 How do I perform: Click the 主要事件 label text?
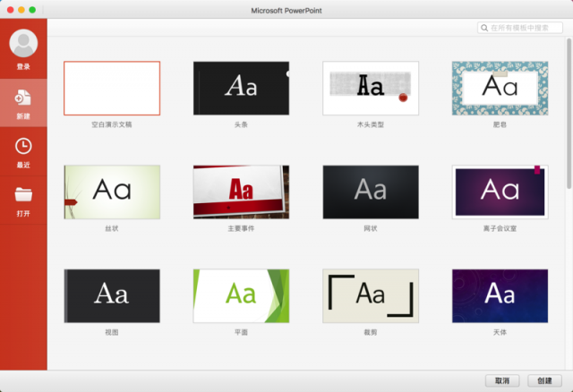click(241, 228)
